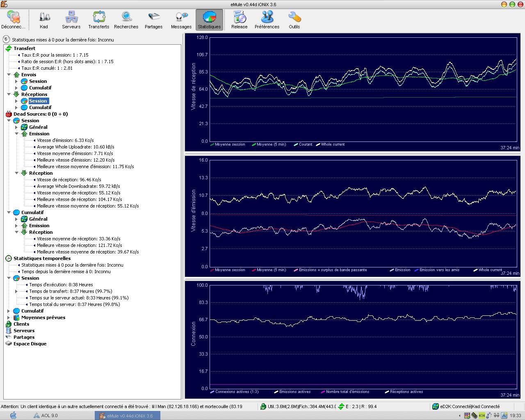Click 'Temps d'exécution: 8:38 Heures'
The height and width of the screenshot is (420, 525).
click(61, 285)
